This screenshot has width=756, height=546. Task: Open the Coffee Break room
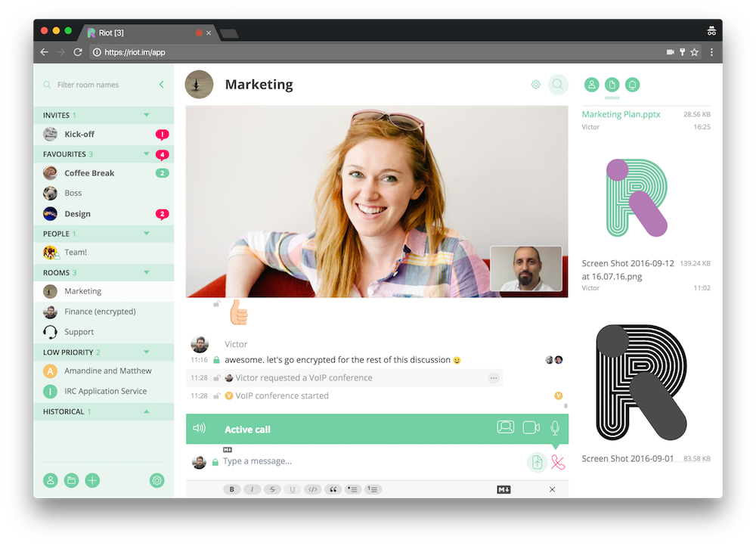(89, 173)
